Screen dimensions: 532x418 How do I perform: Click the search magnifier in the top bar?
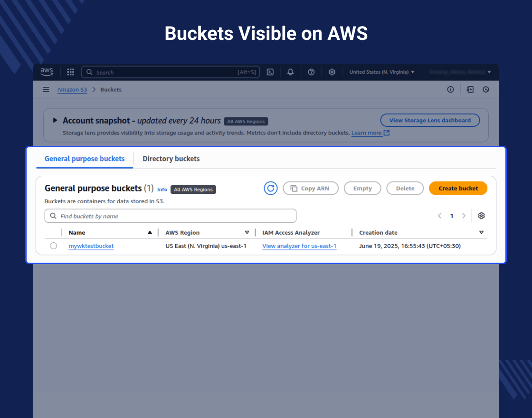89,72
